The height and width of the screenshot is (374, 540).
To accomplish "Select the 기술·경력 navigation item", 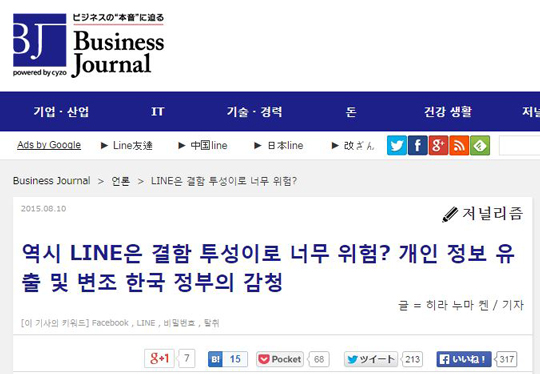I will point(254,112).
